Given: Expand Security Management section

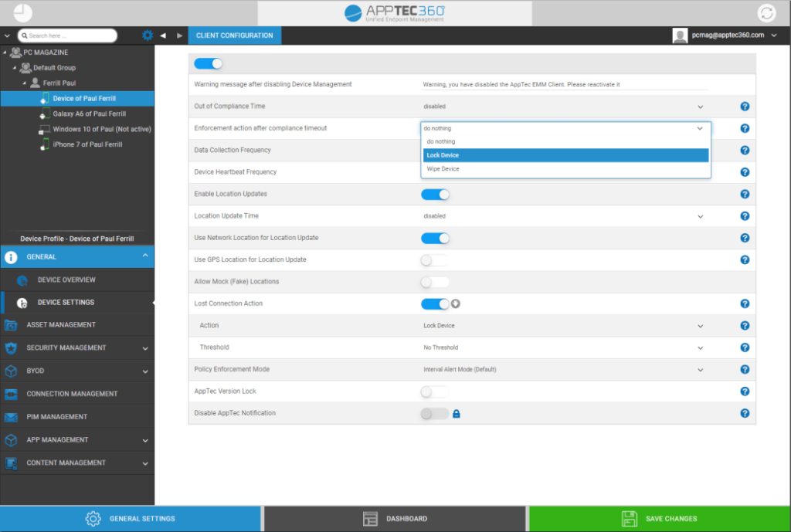Looking at the screenshot, I should [145, 348].
